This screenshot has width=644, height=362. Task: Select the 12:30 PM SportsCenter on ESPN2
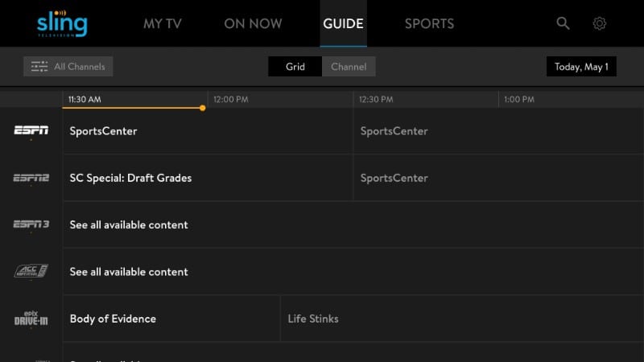pos(498,178)
